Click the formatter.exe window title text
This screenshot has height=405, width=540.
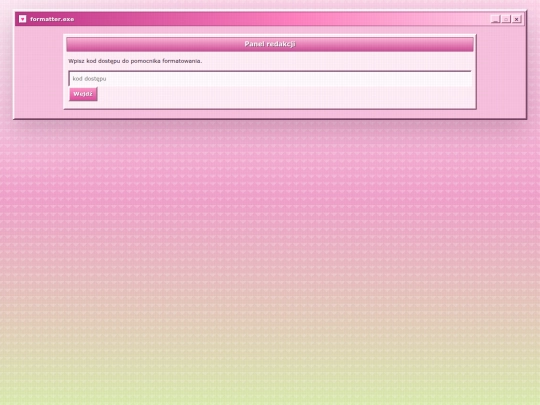tap(52, 19)
